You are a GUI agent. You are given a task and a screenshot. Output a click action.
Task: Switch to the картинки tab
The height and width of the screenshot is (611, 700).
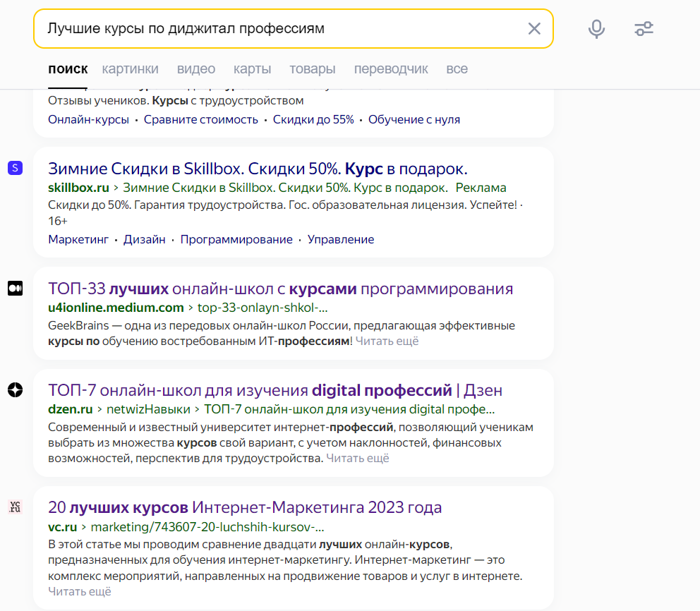tap(131, 68)
